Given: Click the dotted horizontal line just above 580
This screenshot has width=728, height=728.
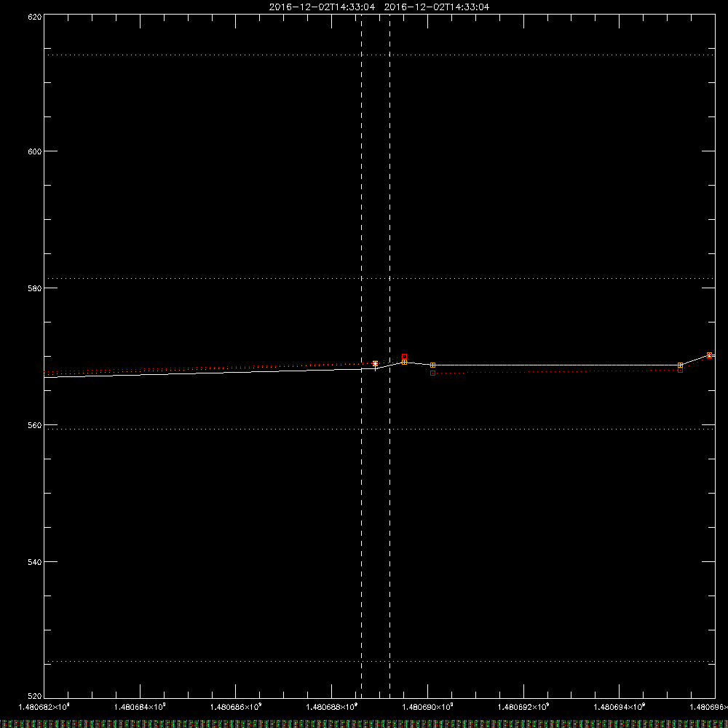Looking at the screenshot, I should (379, 279).
